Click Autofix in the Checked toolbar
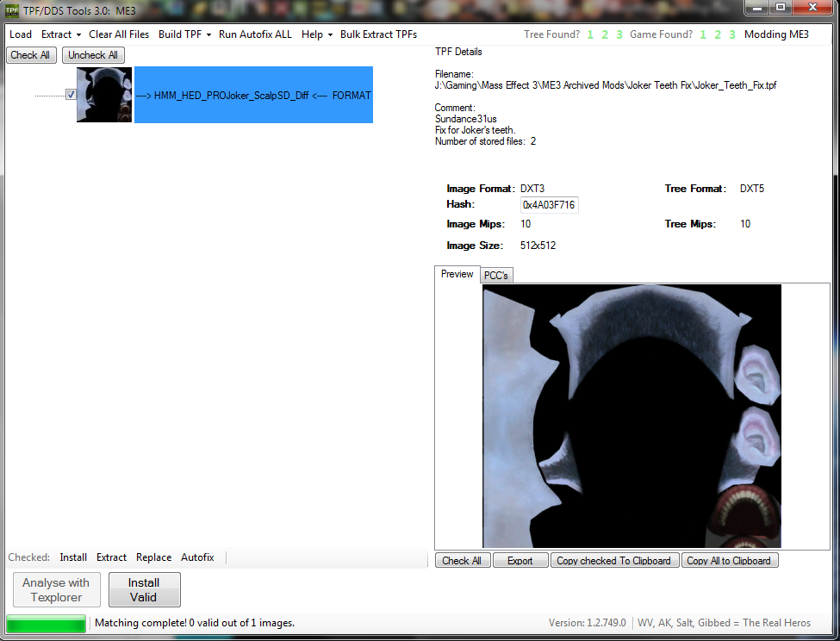 click(x=197, y=557)
